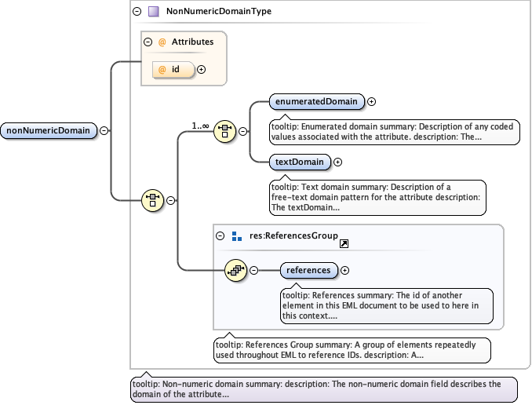Click the NonNumericDomainType purple square icon
Viewport: 532px width, 405px height.
coord(153,12)
